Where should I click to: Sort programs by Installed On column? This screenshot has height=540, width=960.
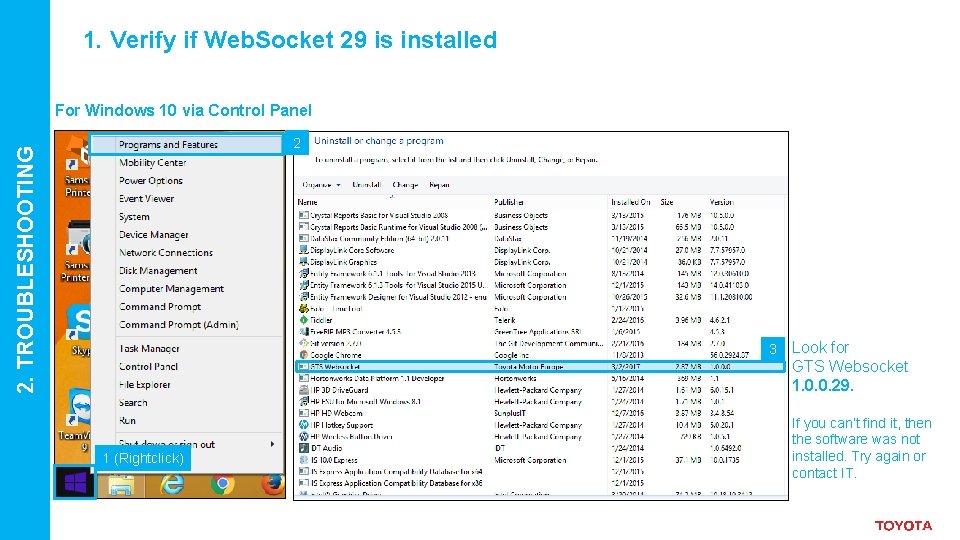630,202
